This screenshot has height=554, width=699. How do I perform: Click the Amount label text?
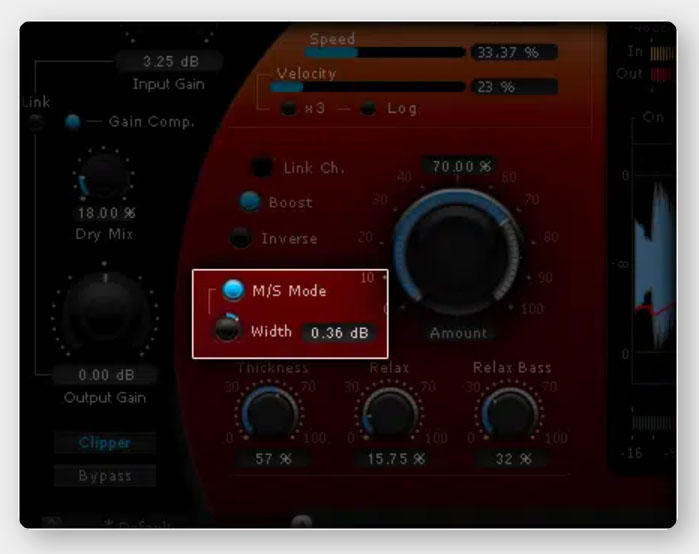[x=458, y=332]
